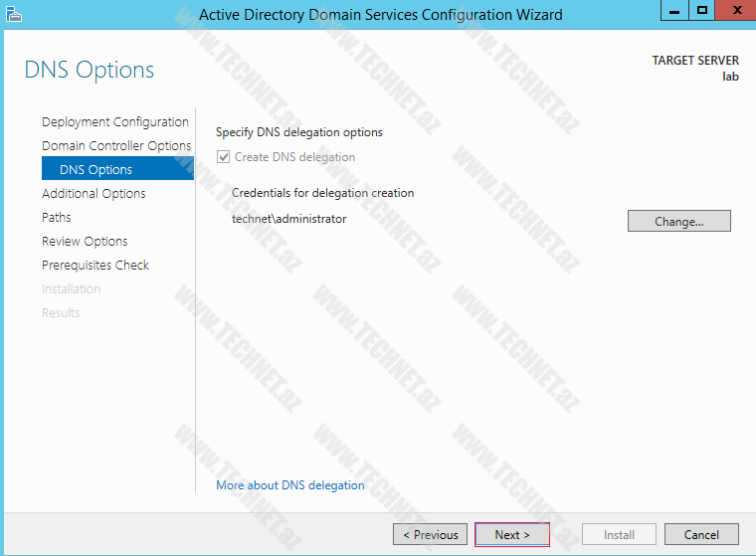Toggle the Create DNS delegation checkbox
The width and height of the screenshot is (756, 556).
click(223, 157)
